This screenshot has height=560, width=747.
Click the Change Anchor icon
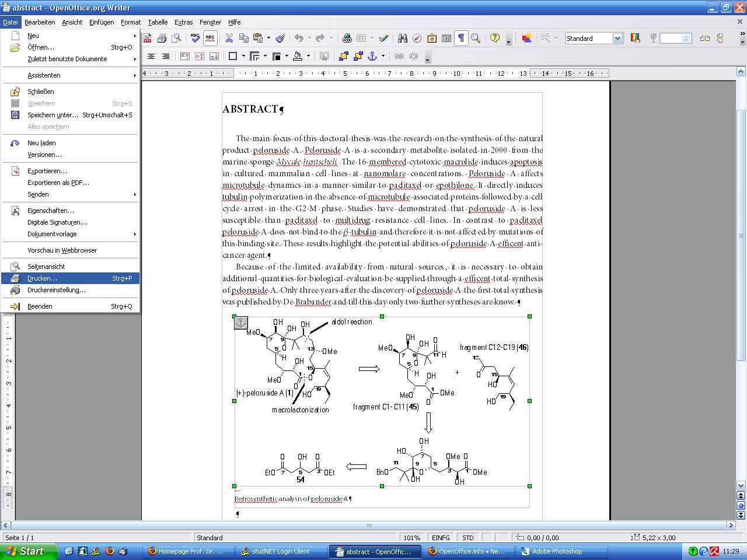coord(372,56)
